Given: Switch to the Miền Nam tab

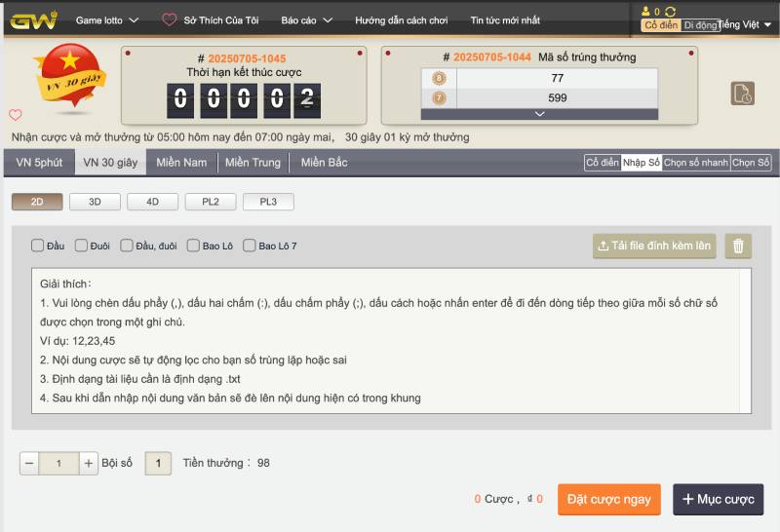Looking at the screenshot, I should [x=181, y=163].
